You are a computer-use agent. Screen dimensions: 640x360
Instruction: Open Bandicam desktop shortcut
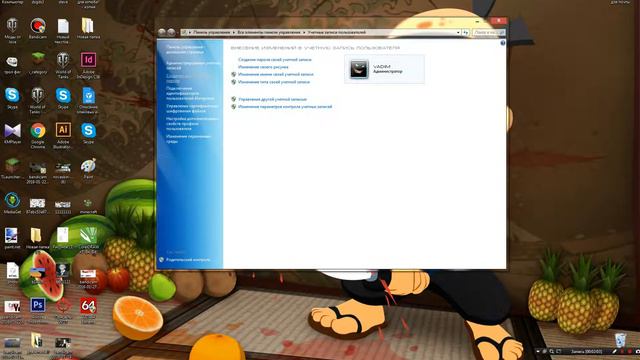tap(38, 28)
